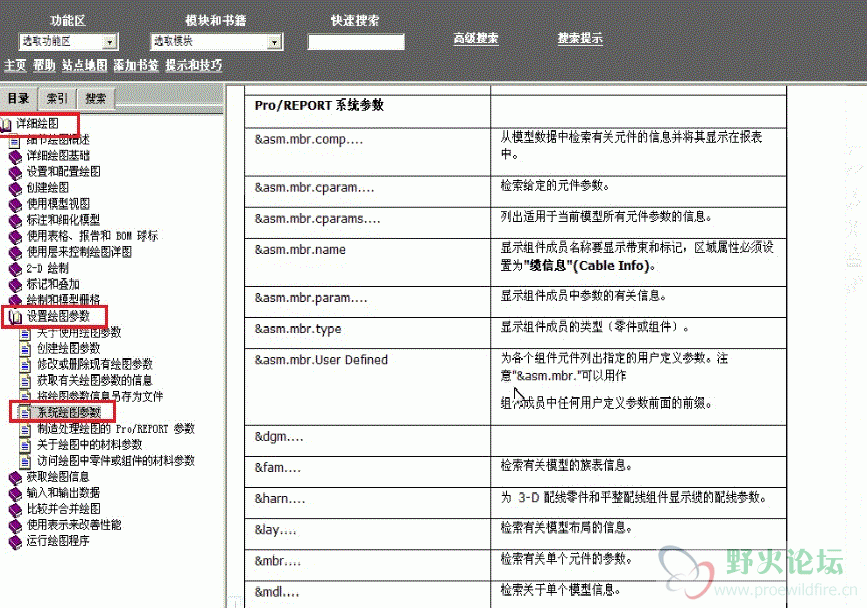The height and width of the screenshot is (608, 867).
Task: Click the 创建绘图参数 page icon
Action: pos(25,349)
